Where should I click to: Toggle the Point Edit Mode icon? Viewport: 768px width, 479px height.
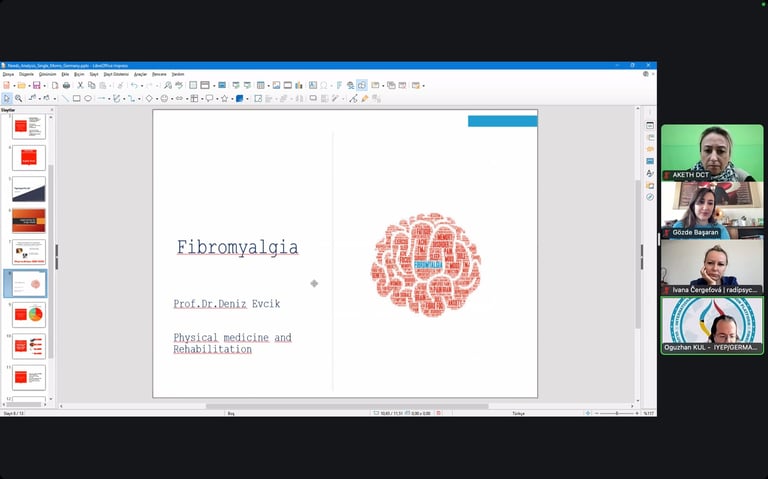point(353,98)
